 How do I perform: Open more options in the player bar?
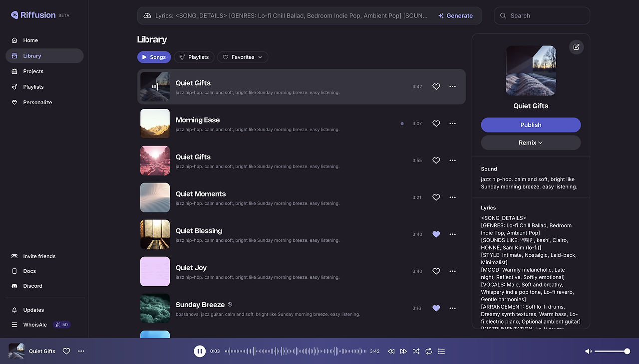(x=81, y=351)
